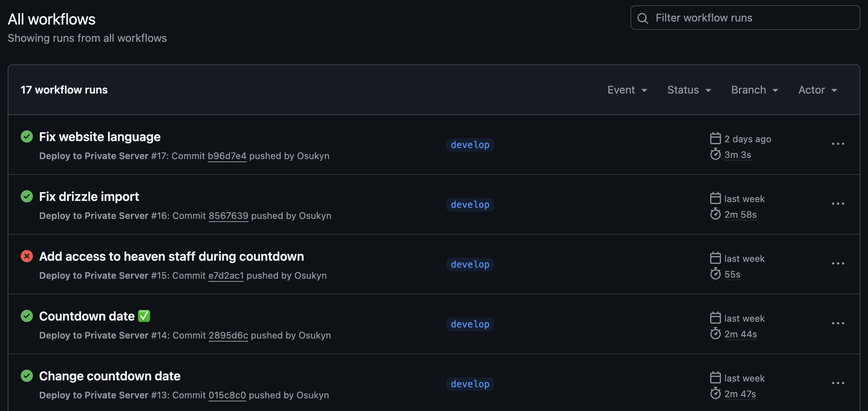Screen dimensions: 868x411
Task: Expand the Event filter dropdown
Action: coord(627,90)
